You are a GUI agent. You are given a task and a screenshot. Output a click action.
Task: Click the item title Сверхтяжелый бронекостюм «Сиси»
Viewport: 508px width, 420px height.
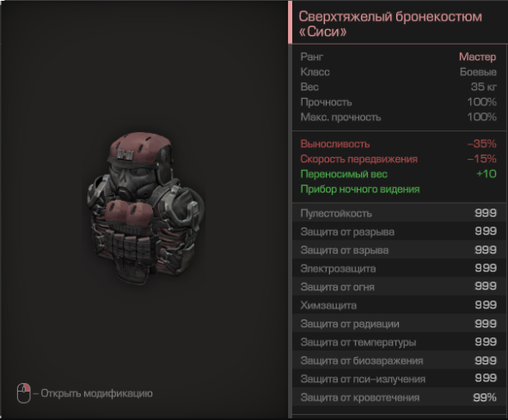coord(390,24)
